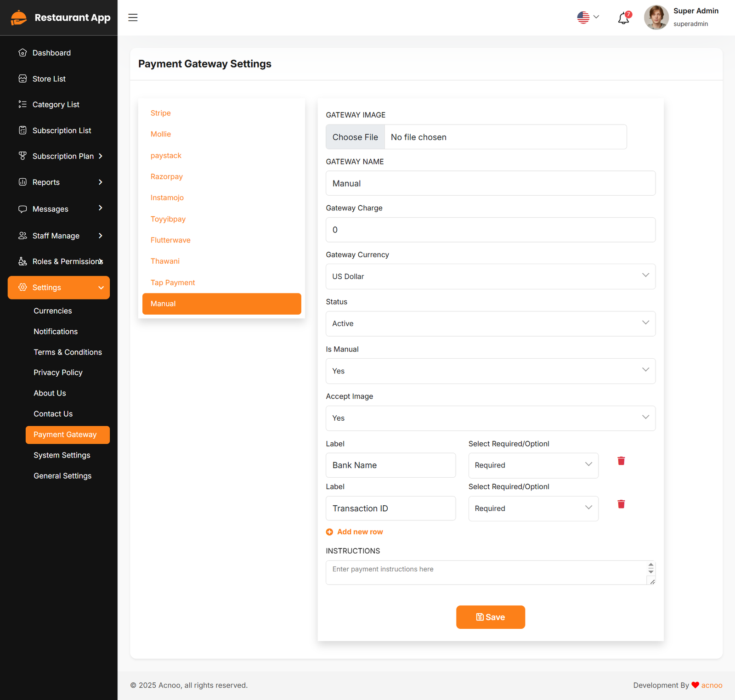Select the Razorpay gateway tab
This screenshot has height=700, width=735.
click(167, 176)
